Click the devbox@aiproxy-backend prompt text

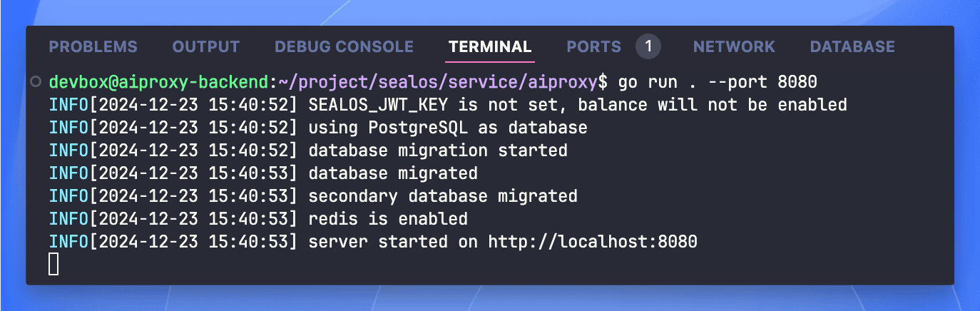pyautogui.click(x=158, y=82)
